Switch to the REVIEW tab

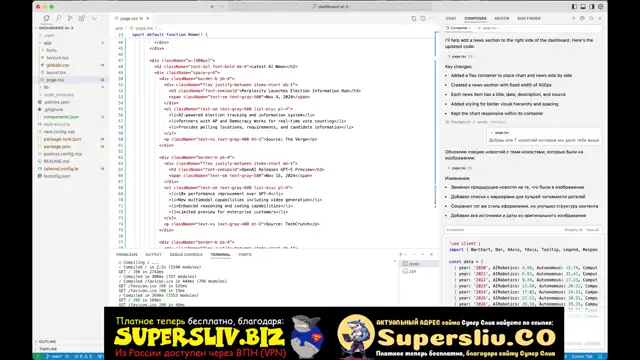tap(502, 18)
